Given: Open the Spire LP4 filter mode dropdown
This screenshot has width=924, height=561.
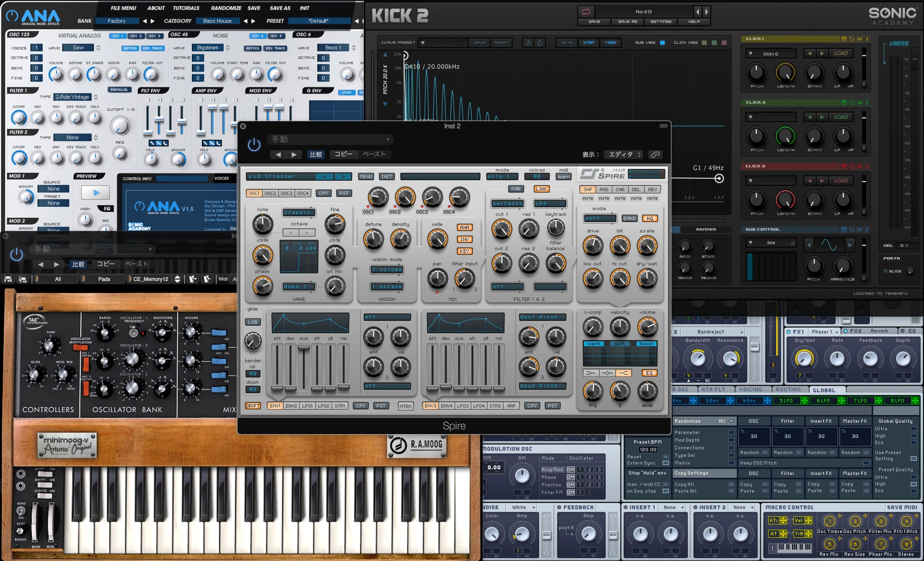Looking at the screenshot, I should 550,203.
